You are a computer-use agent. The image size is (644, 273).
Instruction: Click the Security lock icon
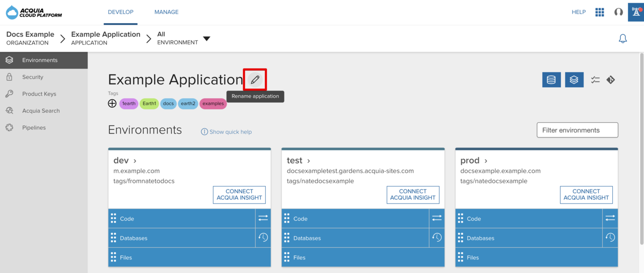click(x=9, y=77)
